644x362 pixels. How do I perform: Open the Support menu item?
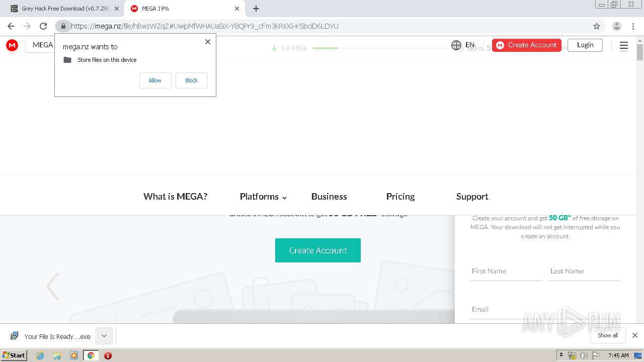(x=472, y=197)
